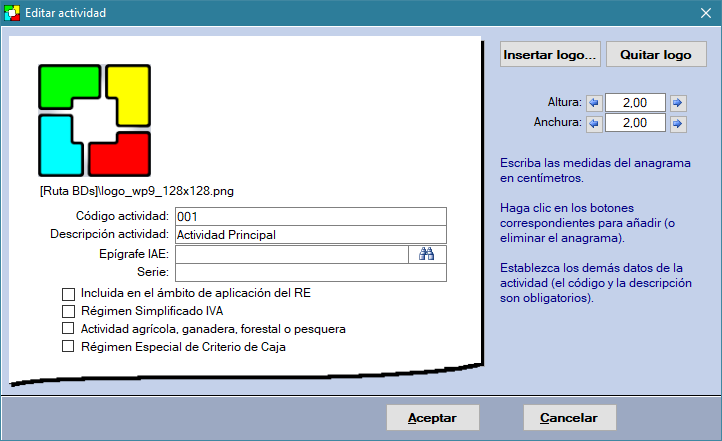This screenshot has width=722, height=441.
Task: Click into the Epígrafe IAE field
Action: 291,254
